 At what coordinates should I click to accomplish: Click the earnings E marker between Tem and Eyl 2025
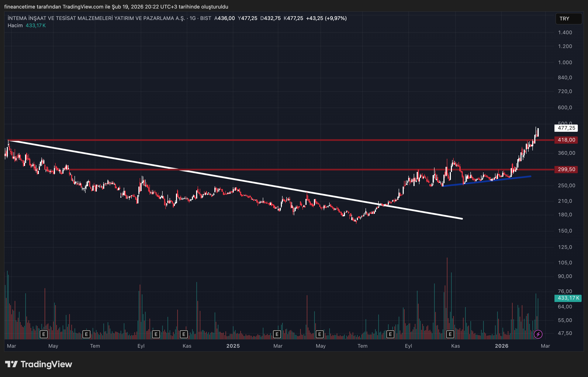[390, 334]
